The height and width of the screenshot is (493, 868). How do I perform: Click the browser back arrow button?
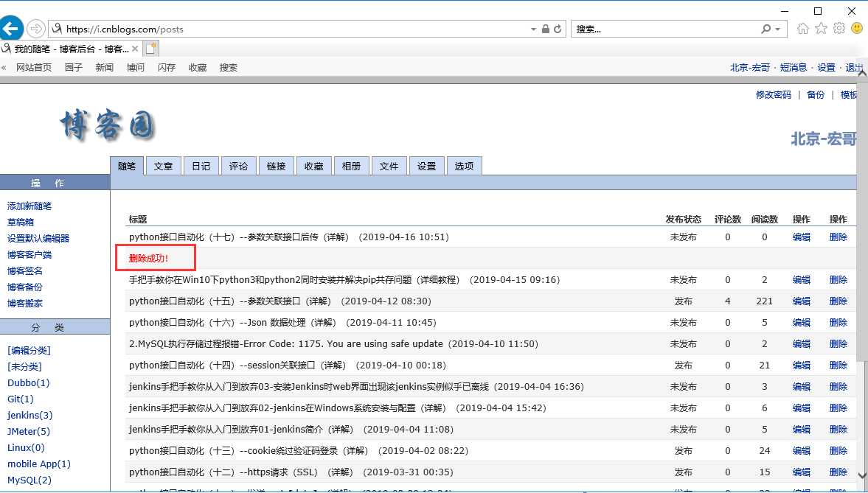click(x=11, y=29)
